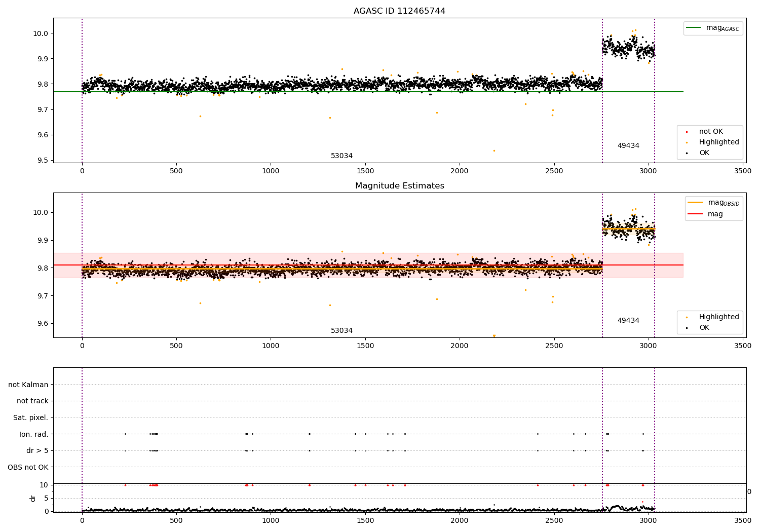Click the 'dr > 5' axis label
The image size is (760, 532).
[37, 451]
